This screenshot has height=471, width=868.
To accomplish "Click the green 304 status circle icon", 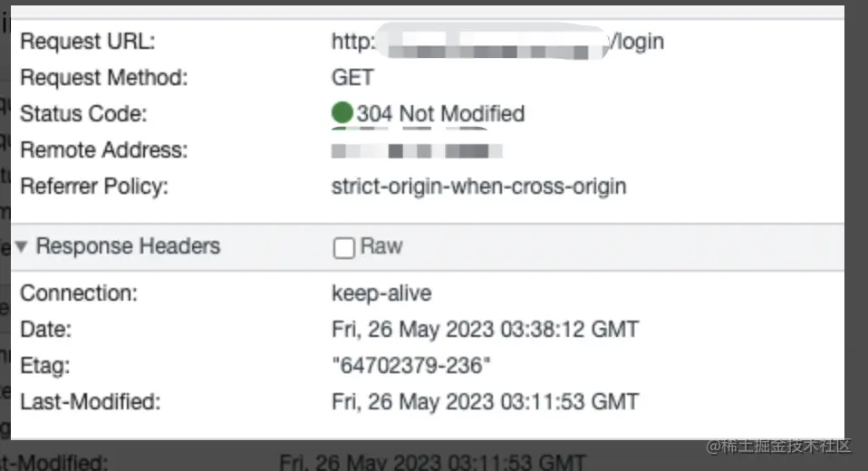I will (x=342, y=113).
